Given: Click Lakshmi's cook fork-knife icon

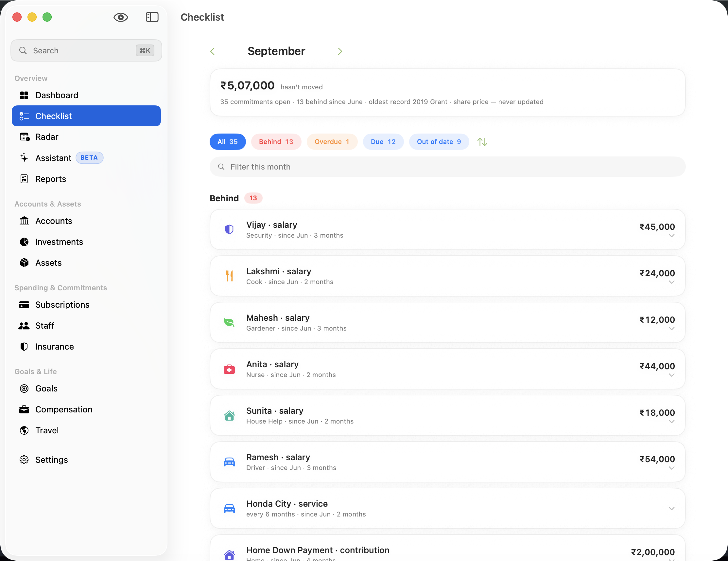Looking at the screenshot, I should point(229,276).
